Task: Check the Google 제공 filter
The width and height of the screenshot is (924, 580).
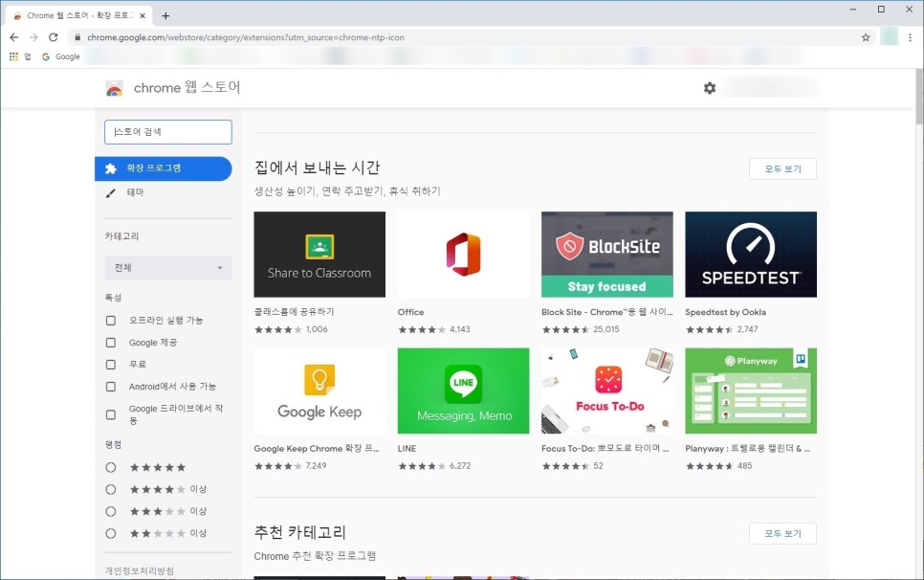Action: point(111,343)
